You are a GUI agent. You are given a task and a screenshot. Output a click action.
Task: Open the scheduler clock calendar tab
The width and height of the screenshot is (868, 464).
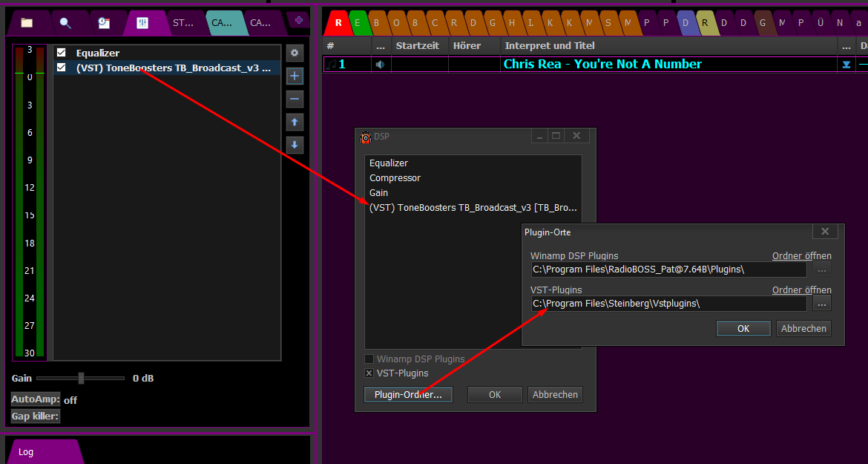click(104, 23)
